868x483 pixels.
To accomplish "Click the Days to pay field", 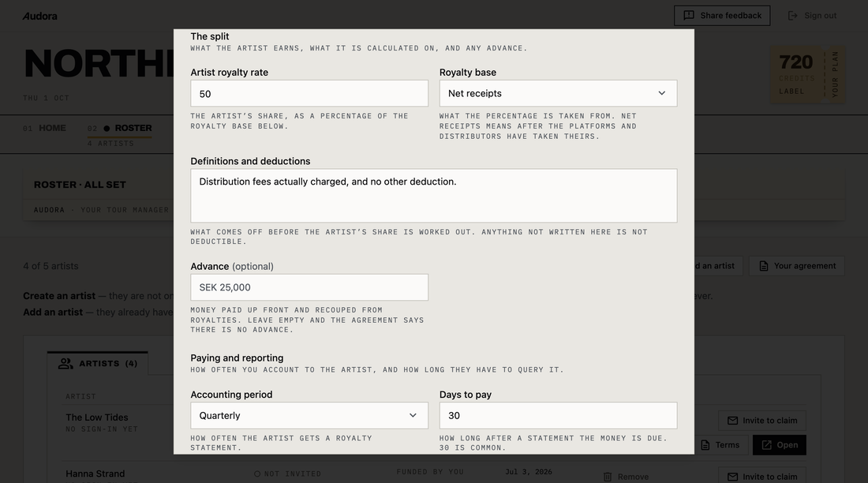I will [558, 415].
